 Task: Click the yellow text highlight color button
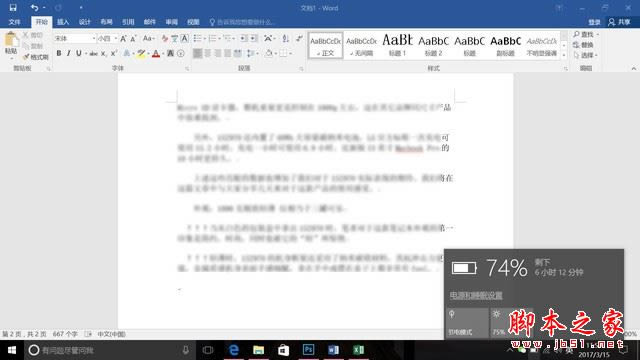click(141, 53)
